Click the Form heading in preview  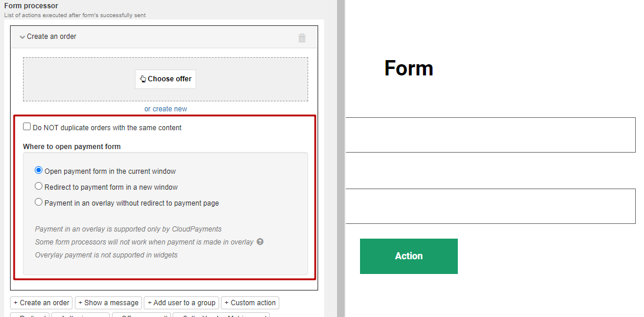(x=409, y=68)
